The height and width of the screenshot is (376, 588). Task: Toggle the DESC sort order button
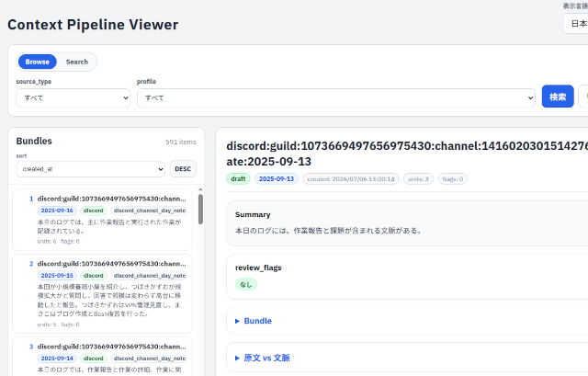[183, 169]
